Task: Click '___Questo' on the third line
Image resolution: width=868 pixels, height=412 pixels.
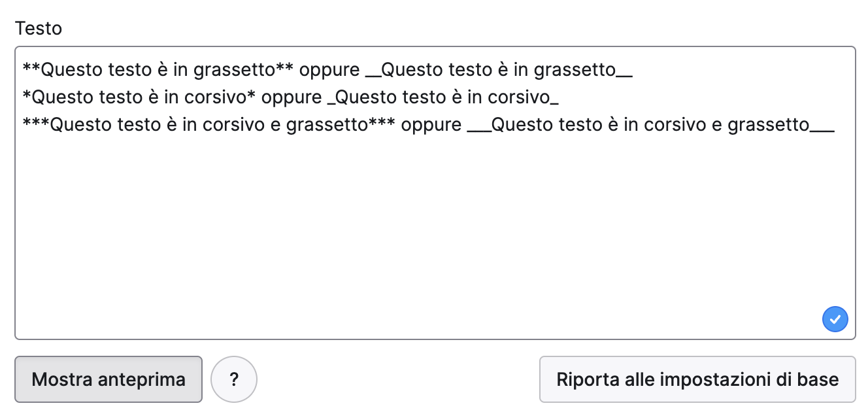Action: tap(510, 124)
